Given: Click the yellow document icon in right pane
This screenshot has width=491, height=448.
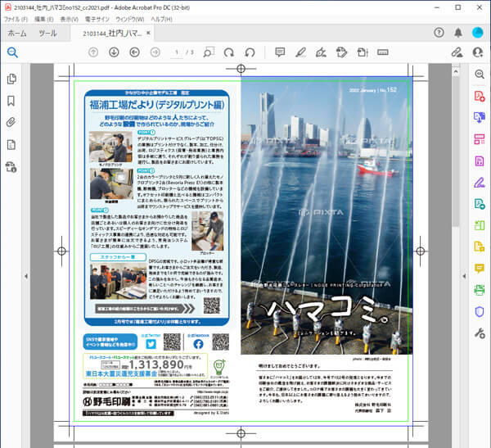Looking at the screenshot, I should (x=480, y=247).
